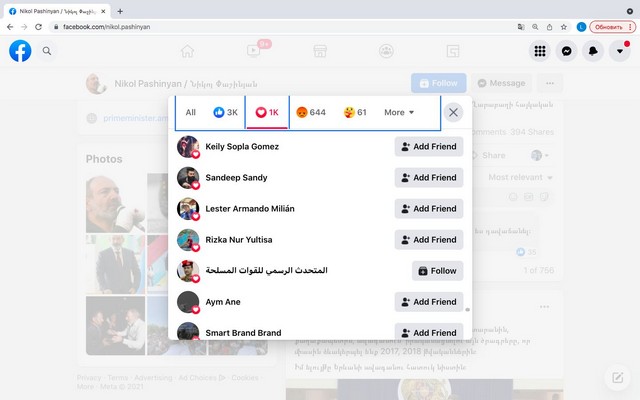Open the browser translate icon

click(521, 27)
